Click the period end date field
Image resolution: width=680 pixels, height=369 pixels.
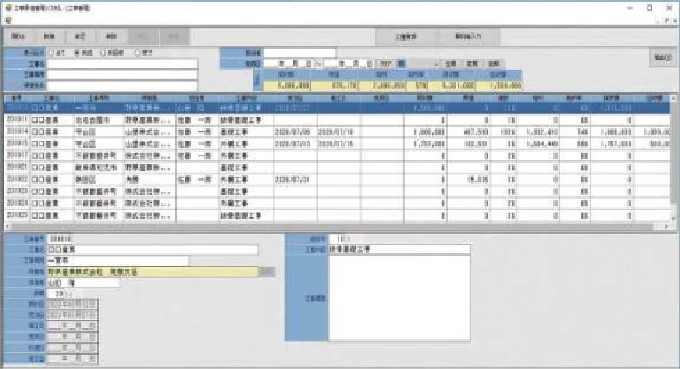click(x=348, y=64)
